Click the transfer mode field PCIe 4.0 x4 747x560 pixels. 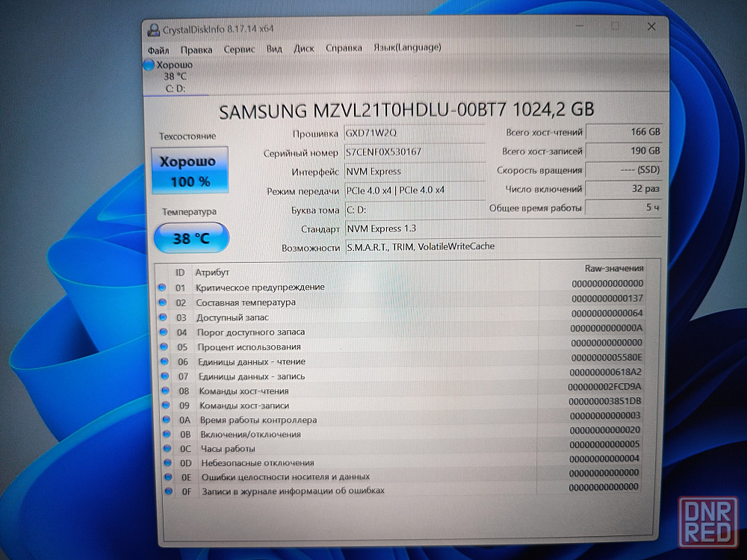pyautogui.click(x=415, y=190)
